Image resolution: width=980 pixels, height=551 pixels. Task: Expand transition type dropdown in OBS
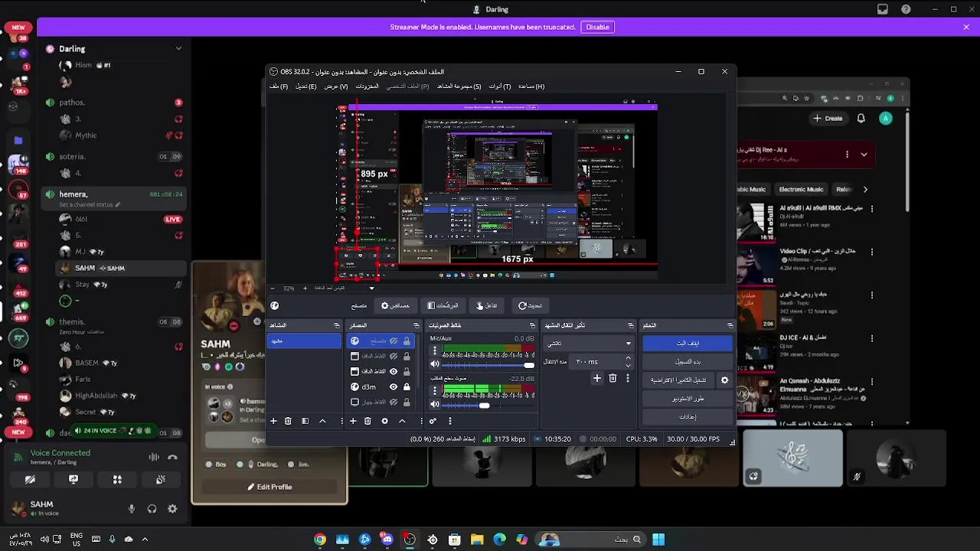tap(629, 344)
